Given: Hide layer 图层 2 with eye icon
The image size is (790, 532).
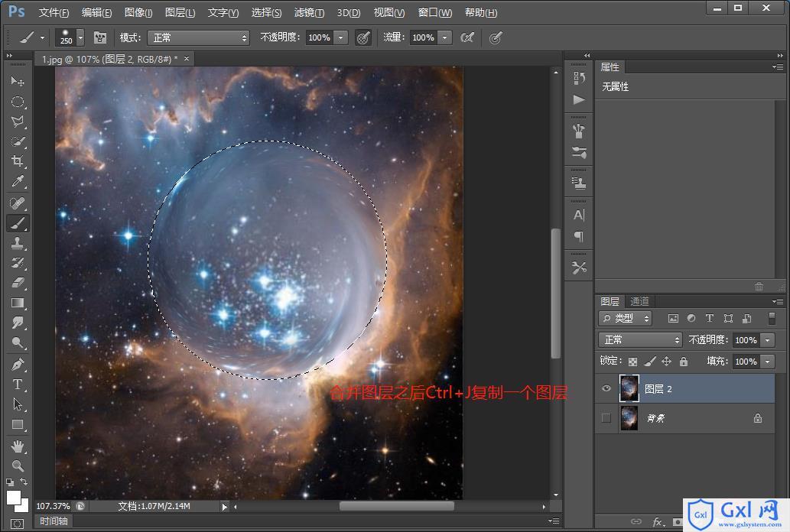Looking at the screenshot, I should pyautogui.click(x=606, y=388).
